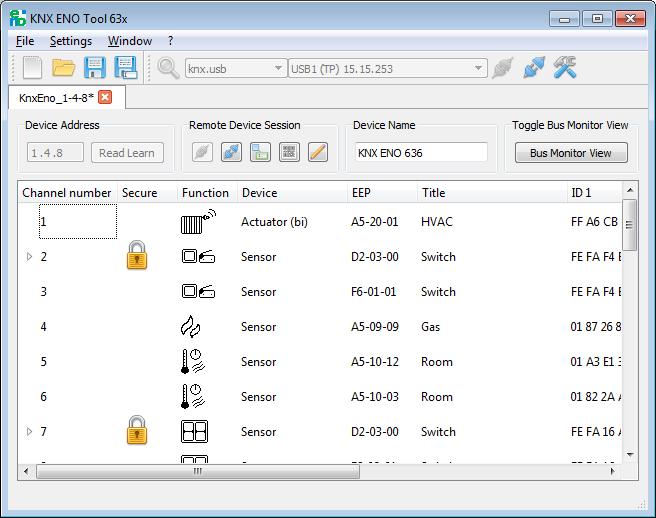
Task: Click the horizontal scroll left arrow
Action: tap(26, 472)
